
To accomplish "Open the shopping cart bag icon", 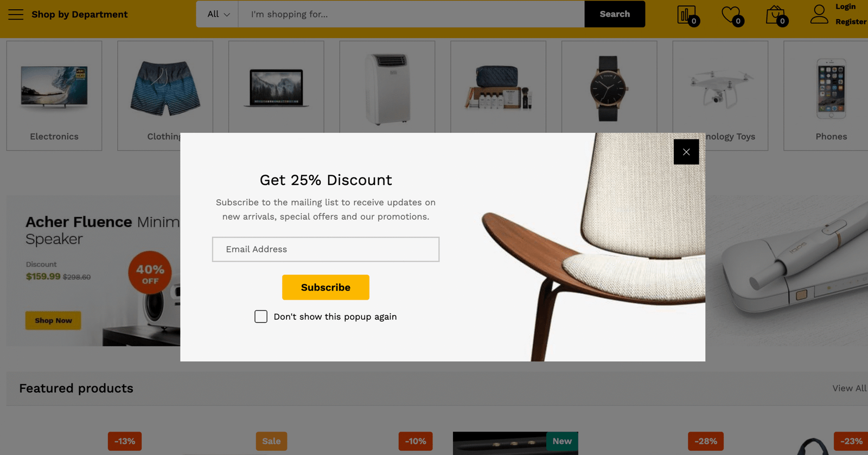I will [775, 15].
